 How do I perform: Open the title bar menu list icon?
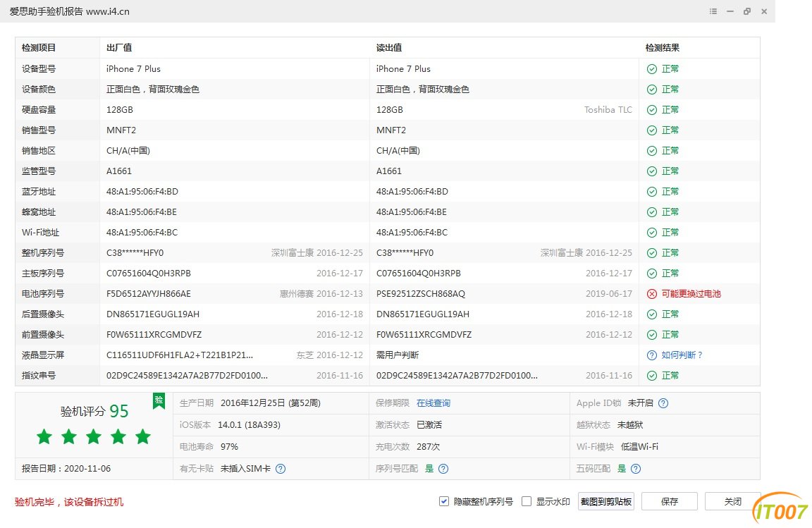(713, 12)
